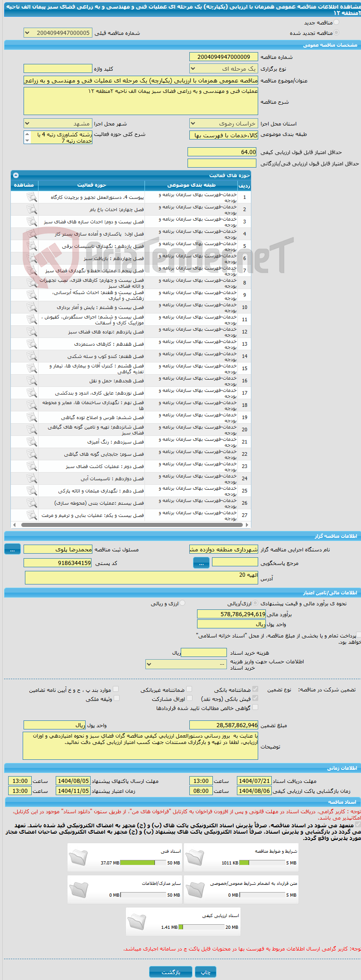Image resolution: width=361 pixels, height=980 pixels.
Task: Open the شماره مناقصه قبلی dropdown
Action: (58, 33)
